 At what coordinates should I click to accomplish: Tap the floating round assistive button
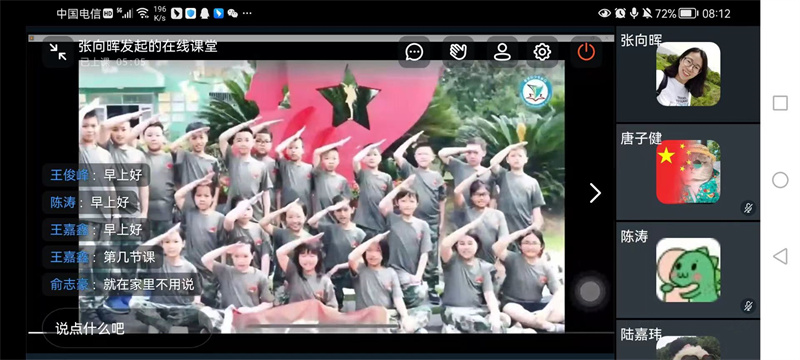tap(590, 292)
